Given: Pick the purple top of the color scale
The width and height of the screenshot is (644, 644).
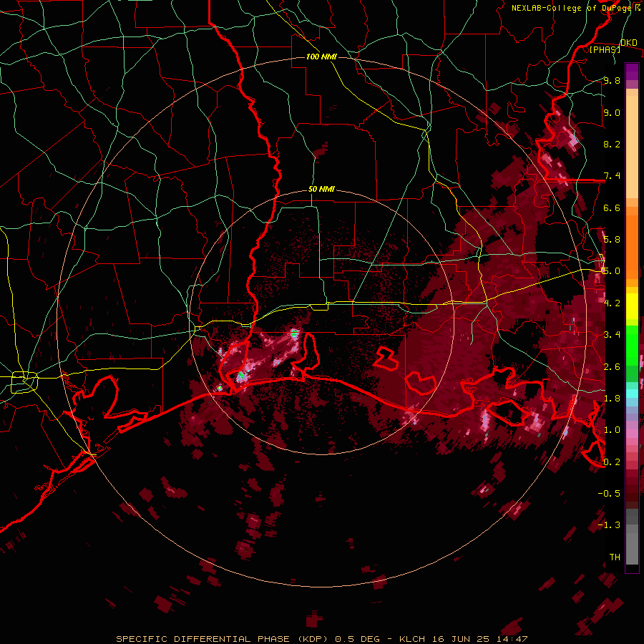Looking at the screenshot, I should point(632,72).
